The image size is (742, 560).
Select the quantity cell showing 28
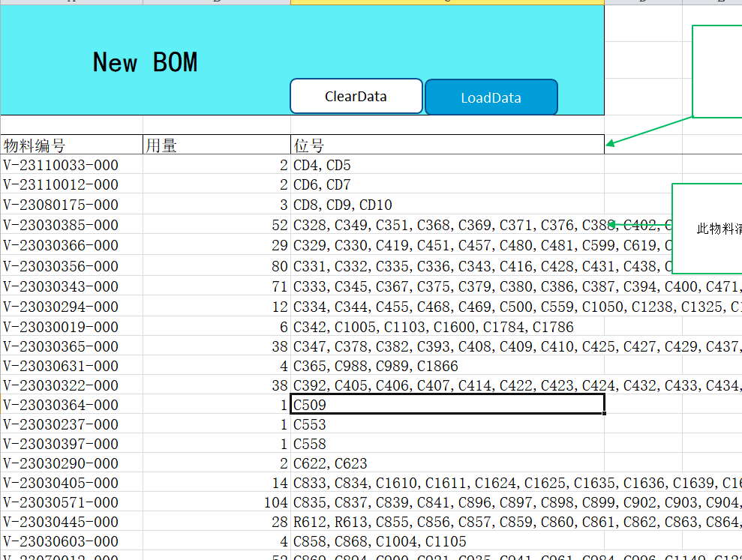point(217,521)
